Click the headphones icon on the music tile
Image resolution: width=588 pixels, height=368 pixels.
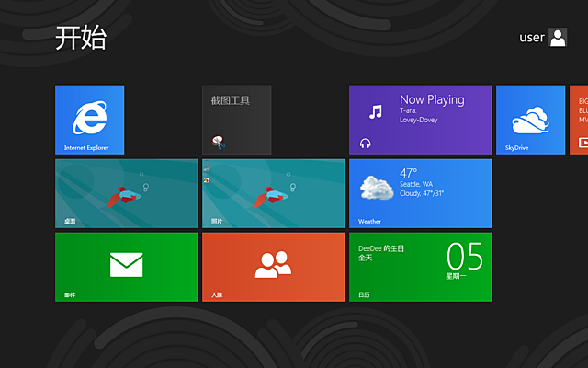point(366,144)
